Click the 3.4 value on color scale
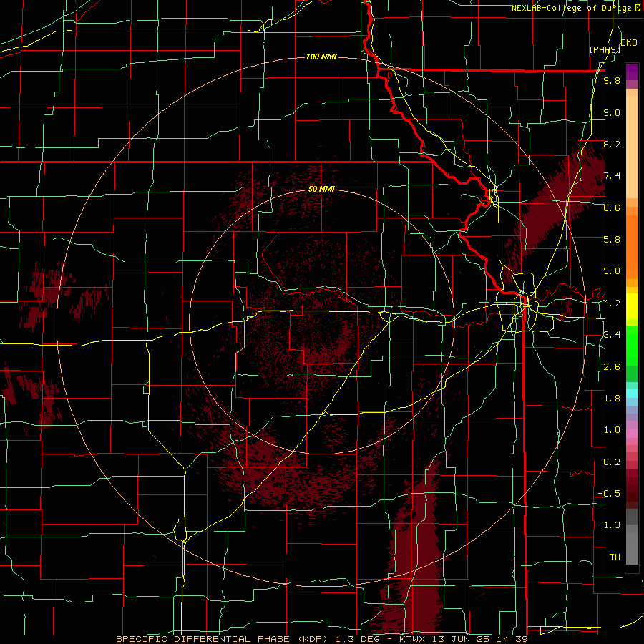This screenshot has height=644, width=644. click(x=612, y=335)
